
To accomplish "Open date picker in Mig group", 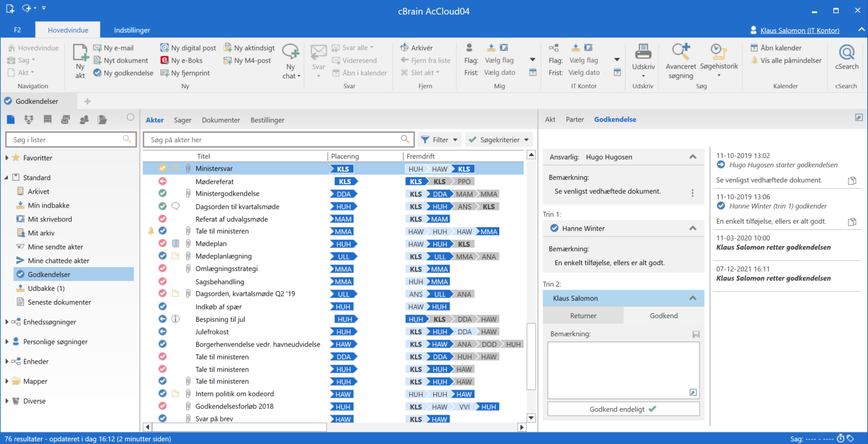I will 533,73.
